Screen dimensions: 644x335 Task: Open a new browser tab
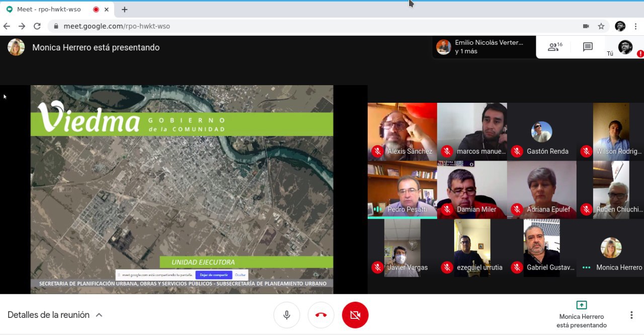coord(124,10)
